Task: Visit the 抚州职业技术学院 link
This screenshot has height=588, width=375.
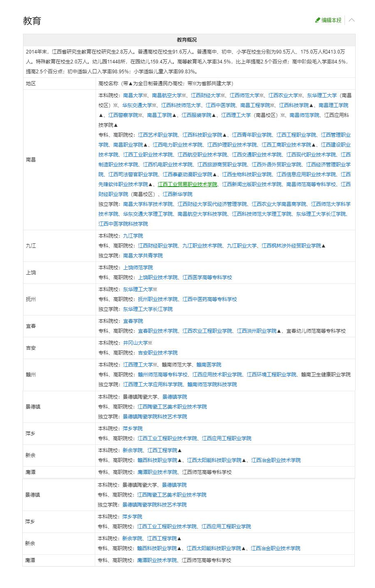Action: tap(158, 299)
